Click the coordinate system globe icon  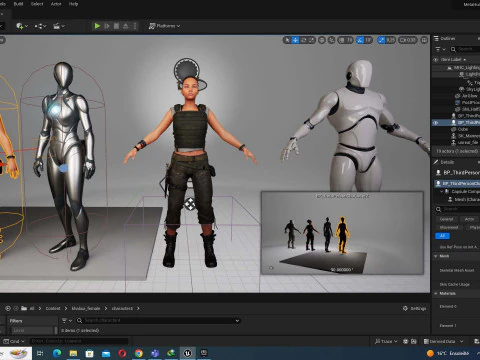(322, 40)
